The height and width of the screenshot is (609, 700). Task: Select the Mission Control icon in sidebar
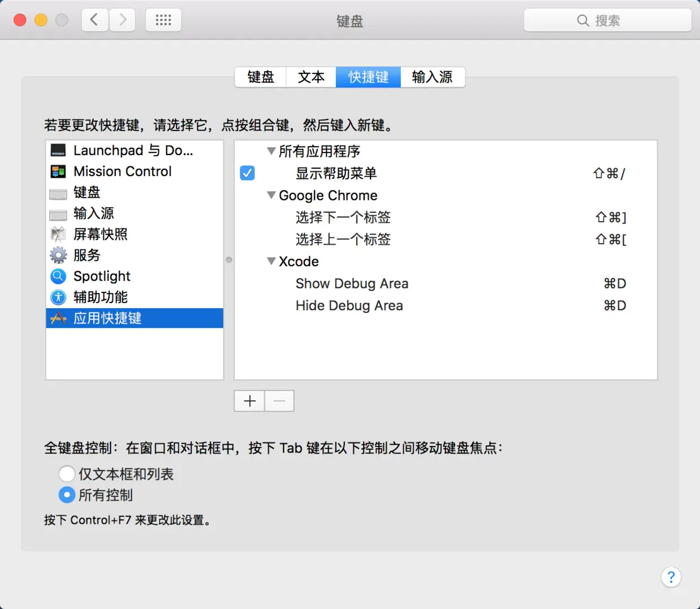pos(58,171)
